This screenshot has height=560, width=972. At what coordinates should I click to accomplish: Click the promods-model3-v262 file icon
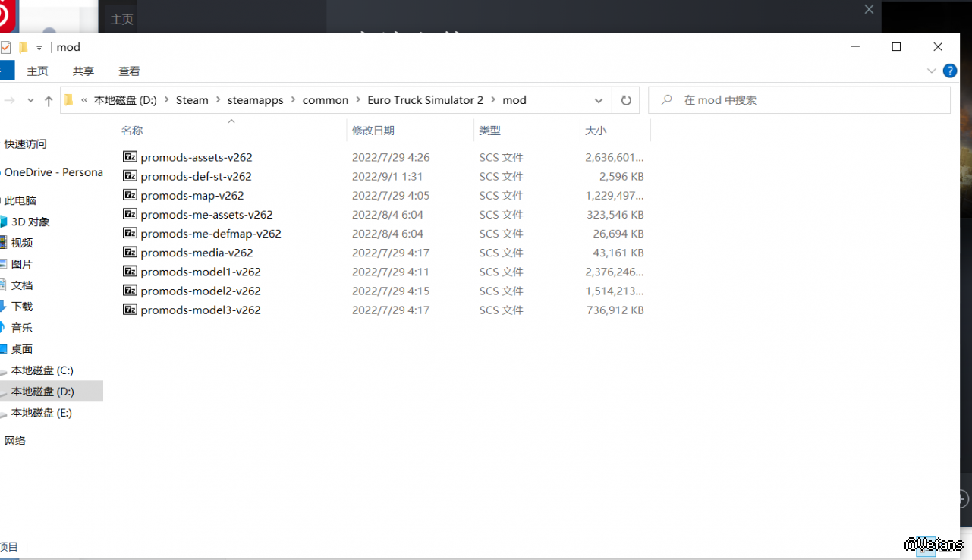point(130,310)
